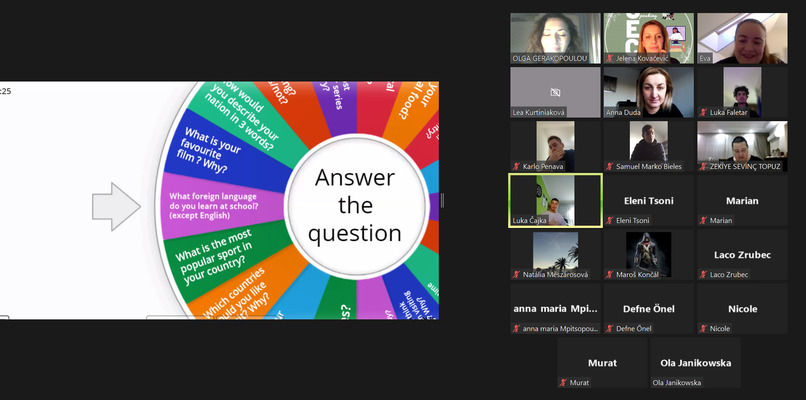Screen dimensions: 806x400
Task: Select Ola Janikowska's participant tile
Action: (x=695, y=363)
